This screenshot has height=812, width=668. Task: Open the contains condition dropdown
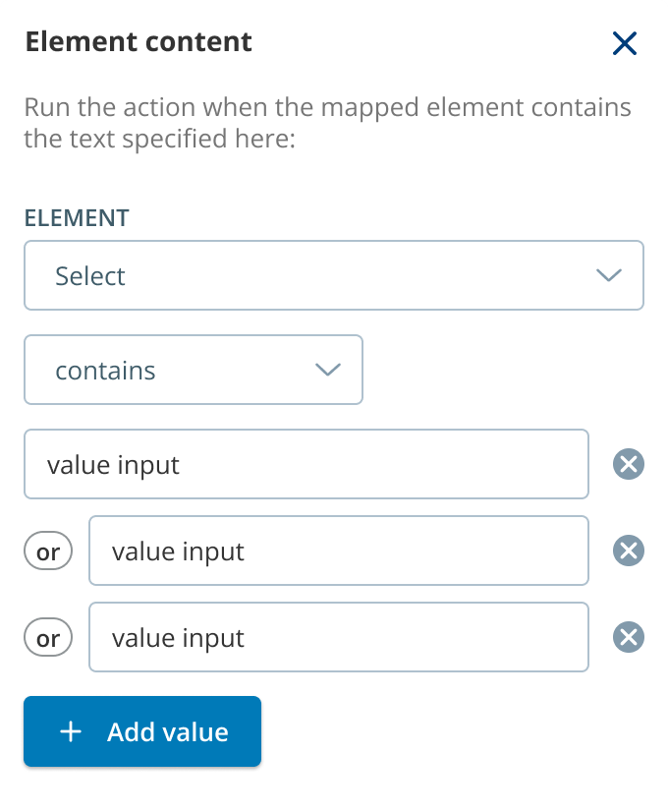[193, 370]
